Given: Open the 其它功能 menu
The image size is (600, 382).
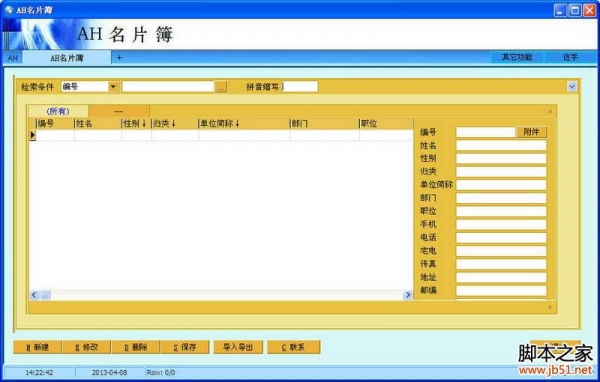Looking at the screenshot, I should [x=517, y=57].
